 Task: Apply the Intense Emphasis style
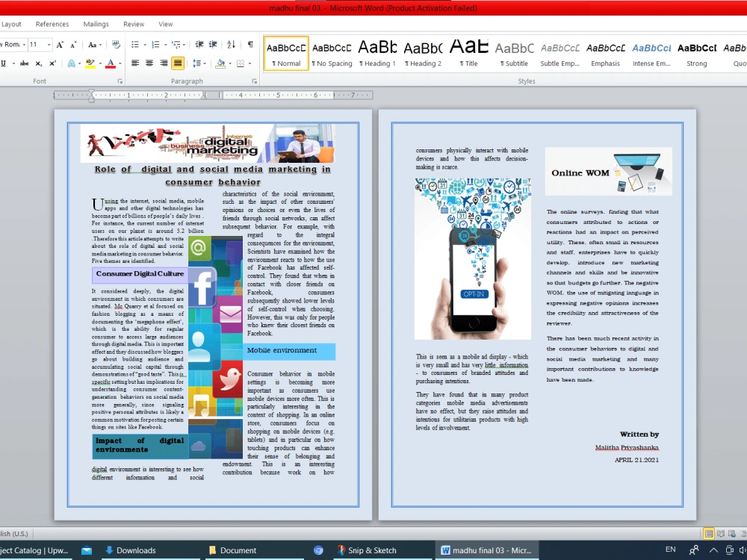[651, 53]
